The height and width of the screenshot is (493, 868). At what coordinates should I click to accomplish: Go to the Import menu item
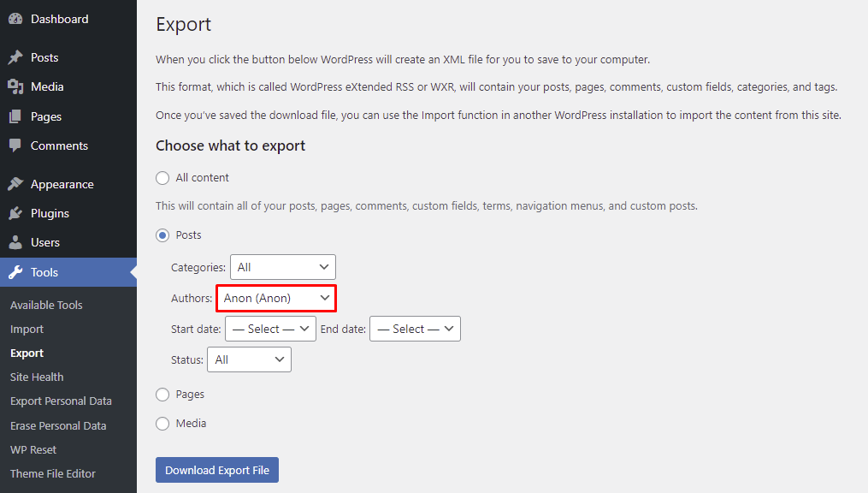coord(27,329)
